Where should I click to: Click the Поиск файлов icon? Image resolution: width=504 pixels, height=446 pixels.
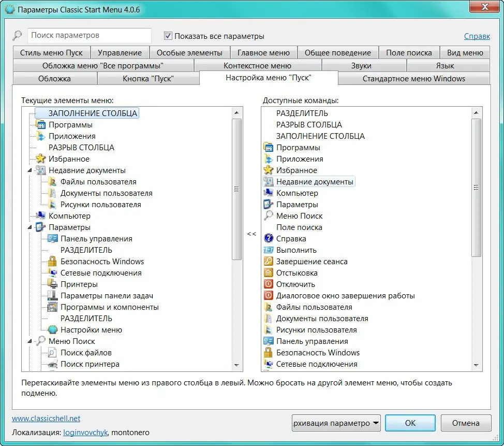(x=53, y=352)
